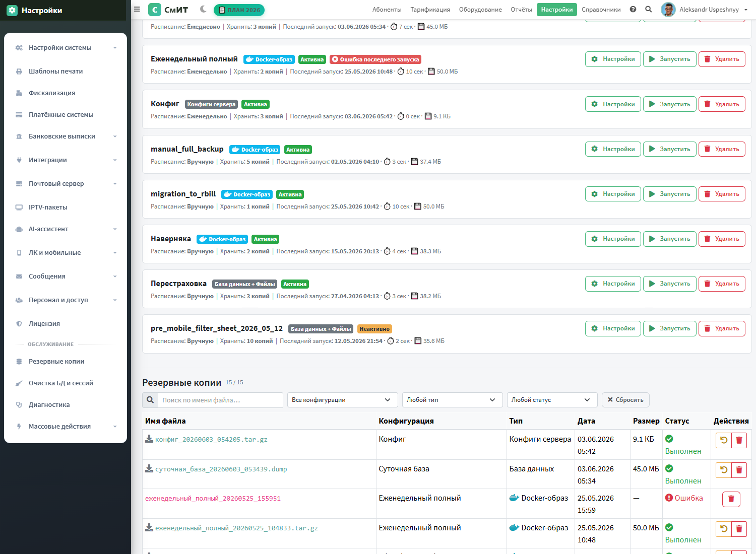The image size is (756, 554).
Task: Delete the конфиг_20260603_054205 backup icon
Action: click(x=739, y=440)
